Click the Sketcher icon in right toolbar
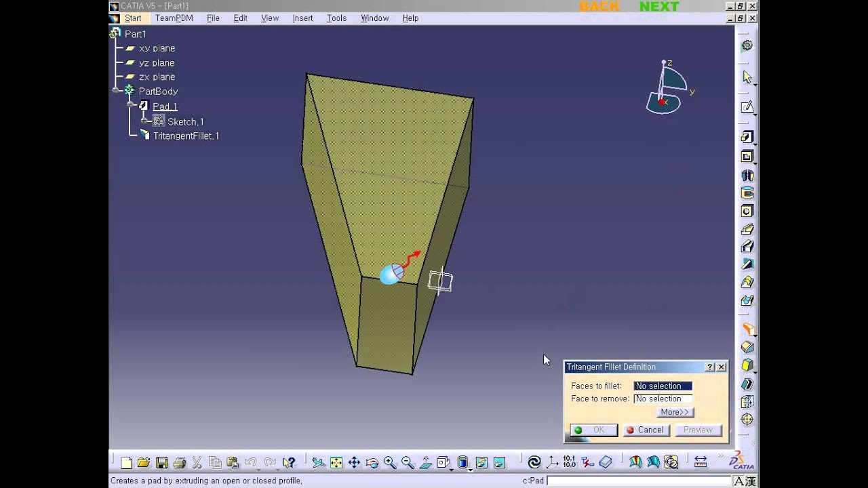 [747, 107]
